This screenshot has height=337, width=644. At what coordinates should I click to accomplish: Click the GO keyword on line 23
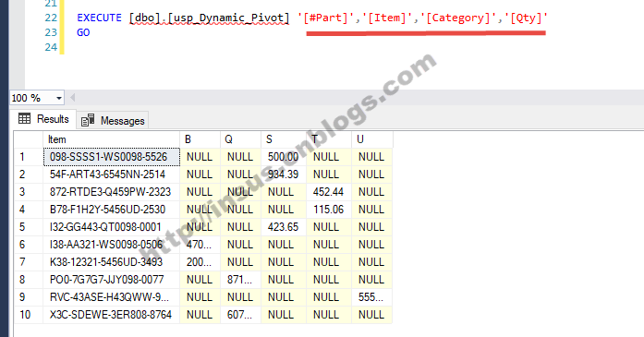tap(83, 33)
